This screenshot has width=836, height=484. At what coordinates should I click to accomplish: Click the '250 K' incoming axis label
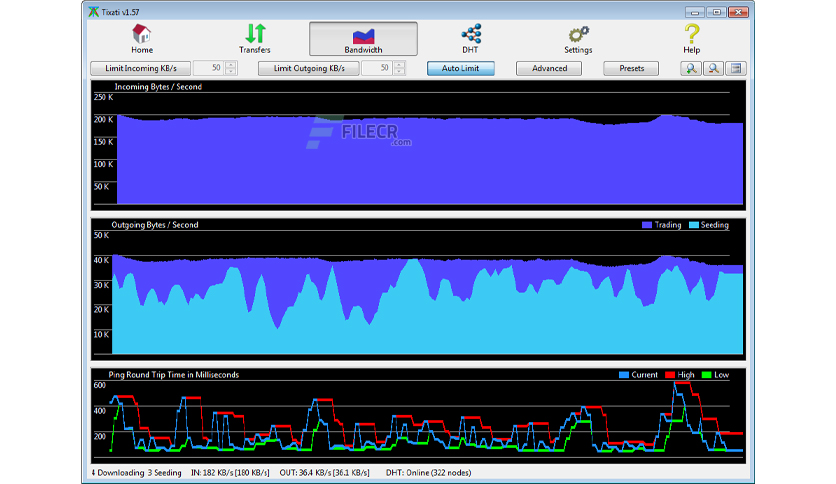[x=103, y=97]
